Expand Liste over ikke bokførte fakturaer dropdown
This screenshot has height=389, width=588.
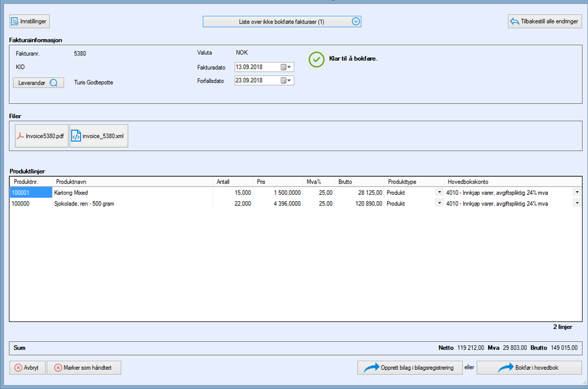point(355,21)
